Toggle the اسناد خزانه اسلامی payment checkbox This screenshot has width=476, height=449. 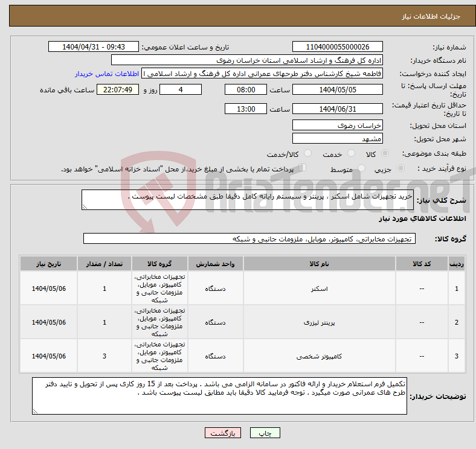(302, 167)
